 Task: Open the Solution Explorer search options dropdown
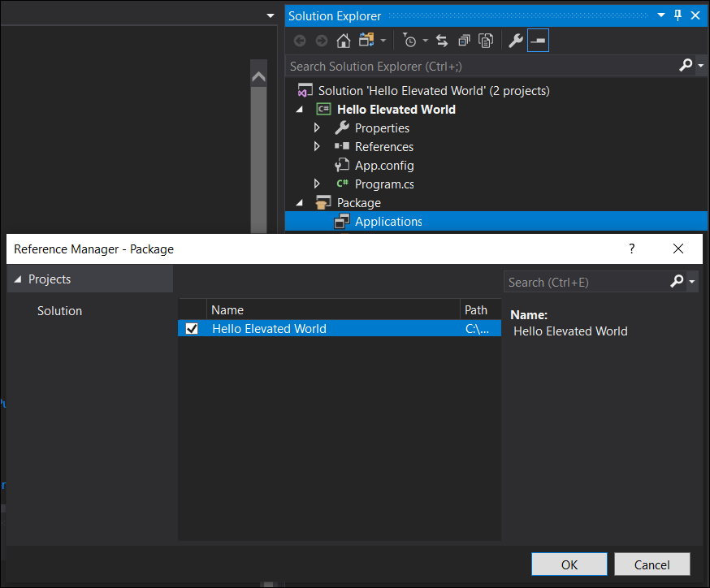click(700, 66)
